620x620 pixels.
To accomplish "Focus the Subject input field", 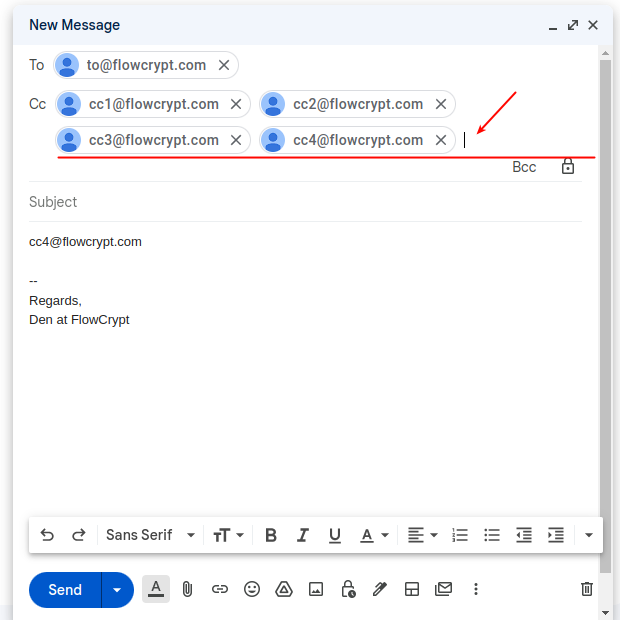I will pyautogui.click(x=305, y=202).
